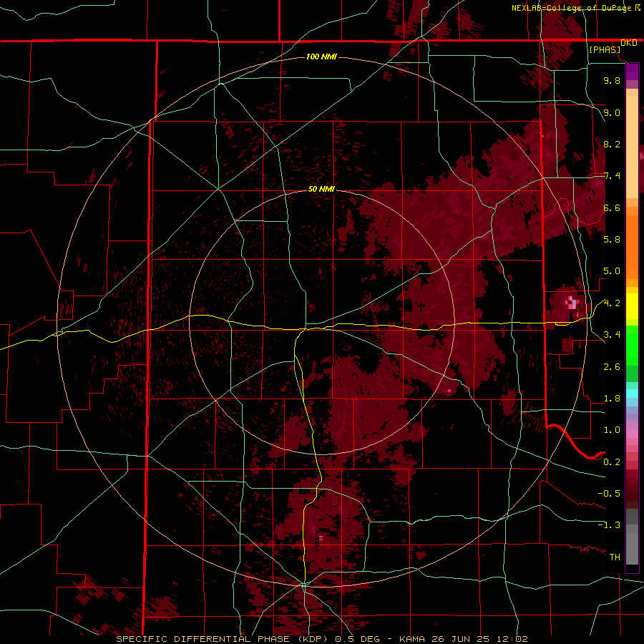Click the -1.3 legend value
The width and height of the screenshot is (644, 644).
tap(609, 525)
